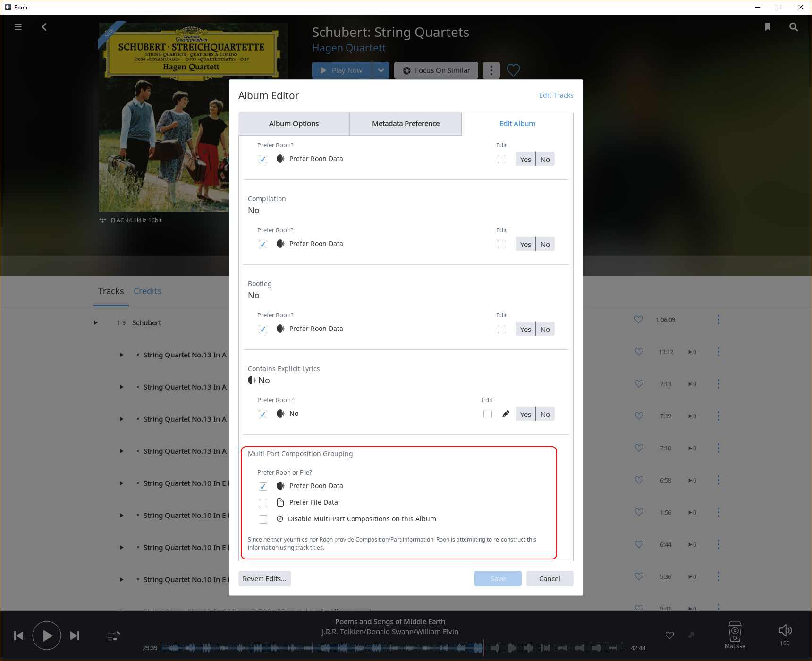Set Bootleg to No

(545, 329)
